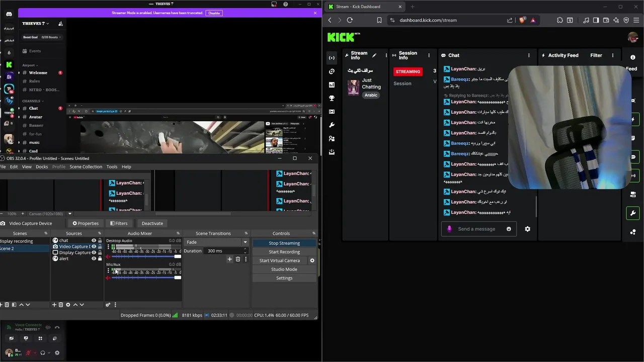The image size is (644, 362).
Task: Open browser extensions puzzle icon
Action: (560, 20)
